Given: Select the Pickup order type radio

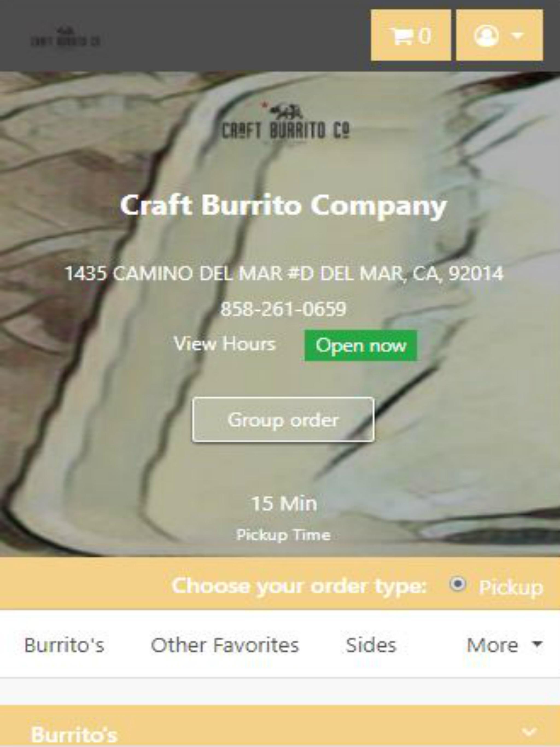Looking at the screenshot, I should pyautogui.click(x=458, y=584).
